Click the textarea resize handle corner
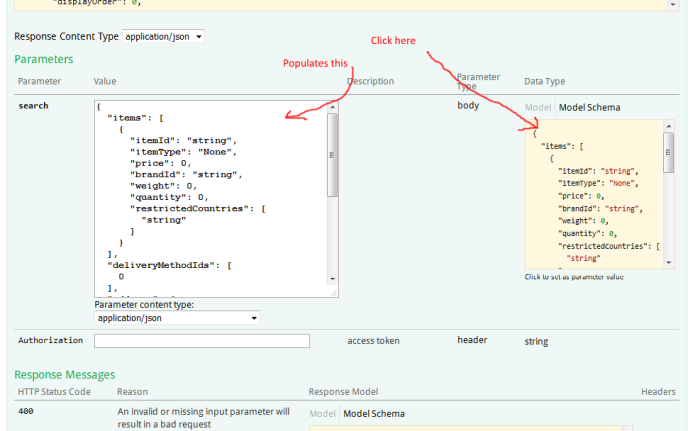 (x=333, y=293)
